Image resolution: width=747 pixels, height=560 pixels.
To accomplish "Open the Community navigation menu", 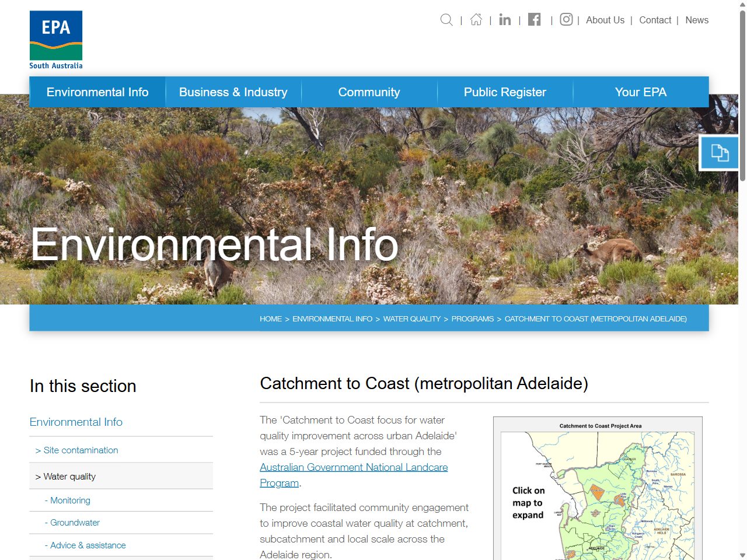I will (369, 92).
